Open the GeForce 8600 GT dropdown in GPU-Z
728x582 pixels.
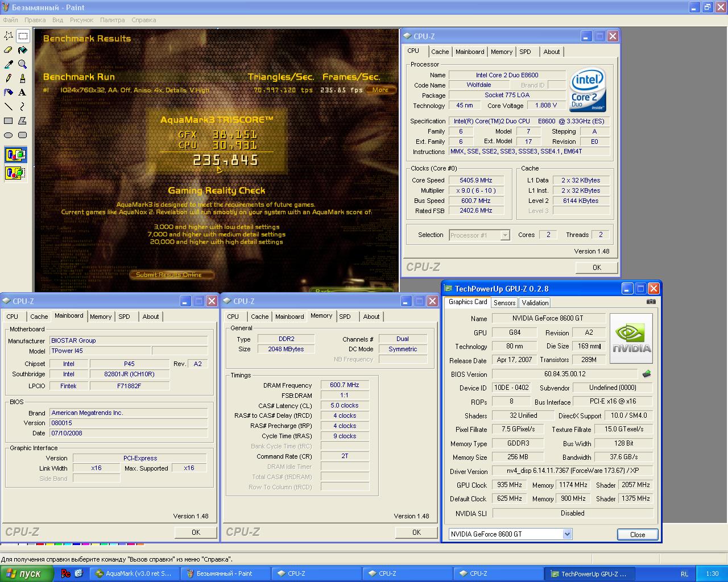pos(566,534)
